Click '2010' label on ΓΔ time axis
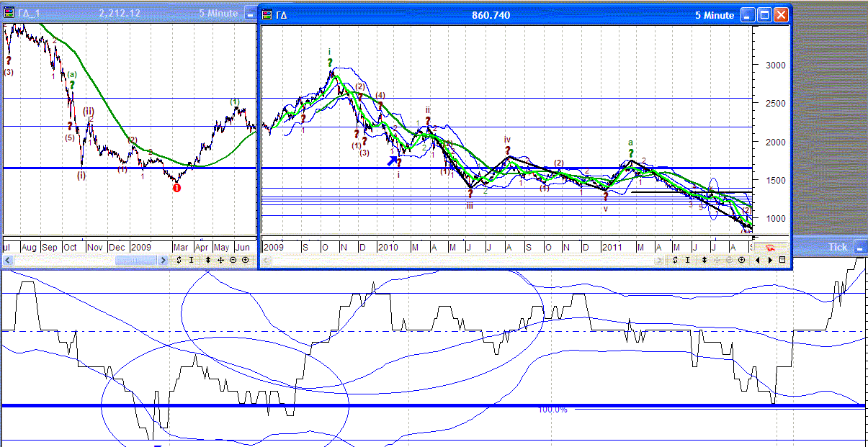Image resolution: width=868 pixels, height=447 pixels. [388, 247]
